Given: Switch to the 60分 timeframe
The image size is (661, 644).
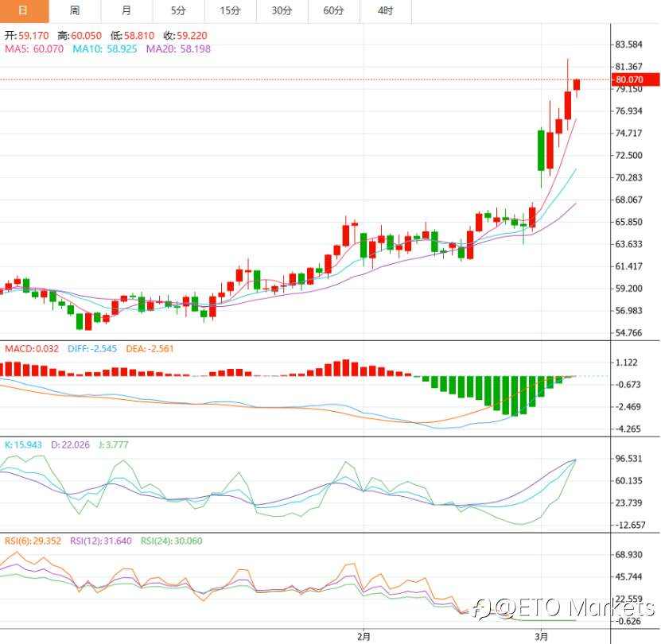Looking at the screenshot, I should pos(333,11).
